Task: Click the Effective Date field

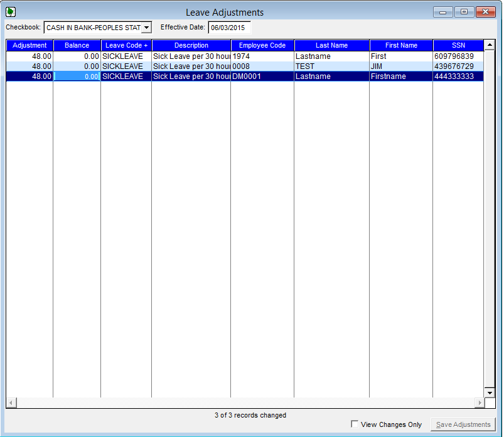Action: [230, 28]
